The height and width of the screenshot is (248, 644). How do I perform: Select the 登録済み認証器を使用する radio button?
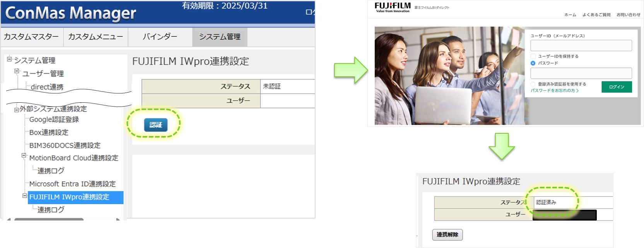click(533, 84)
